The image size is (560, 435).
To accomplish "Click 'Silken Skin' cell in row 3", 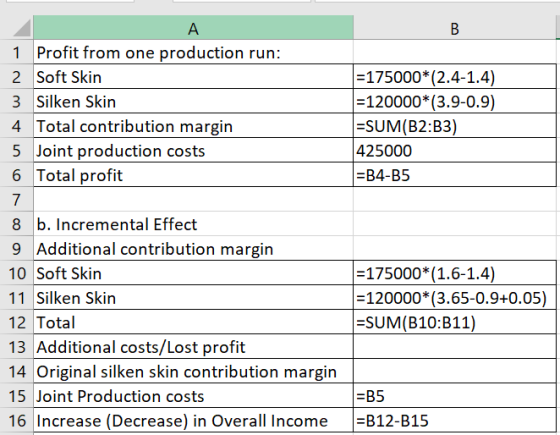I will [193, 101].
